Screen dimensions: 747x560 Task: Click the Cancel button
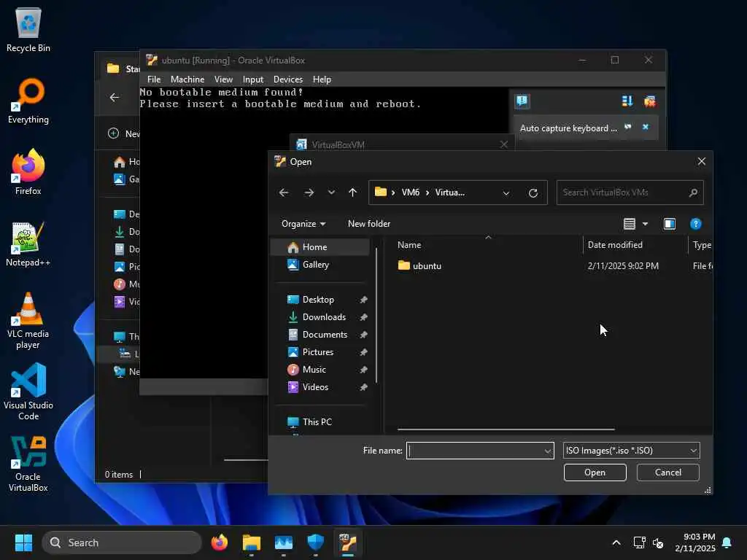[668, 472]
